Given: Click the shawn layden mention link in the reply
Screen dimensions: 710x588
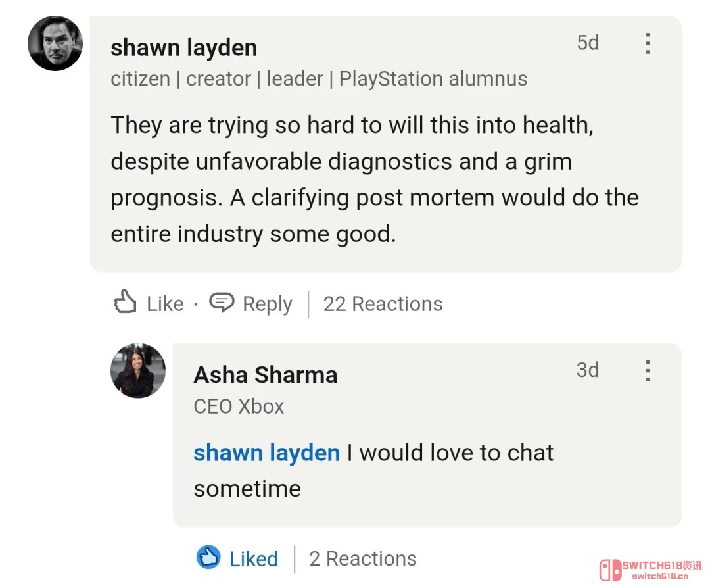Looking at the screenshot, I should point(266,453).
